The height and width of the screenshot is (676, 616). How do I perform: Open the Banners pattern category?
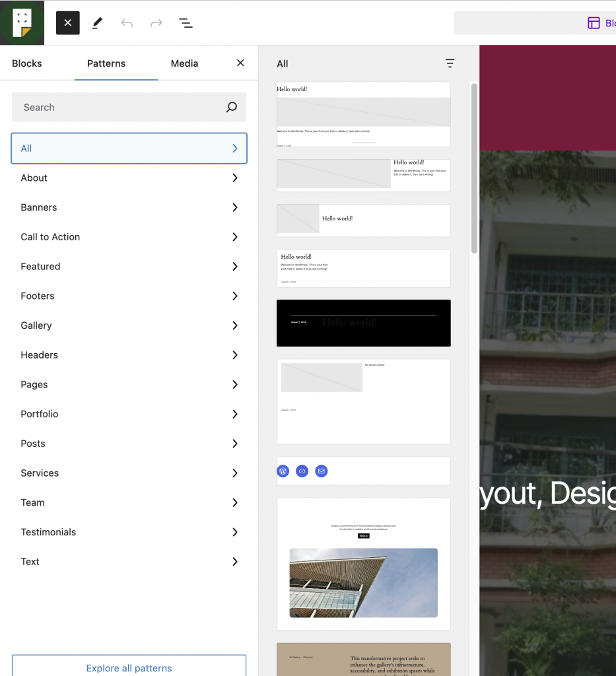coord(129,207)
